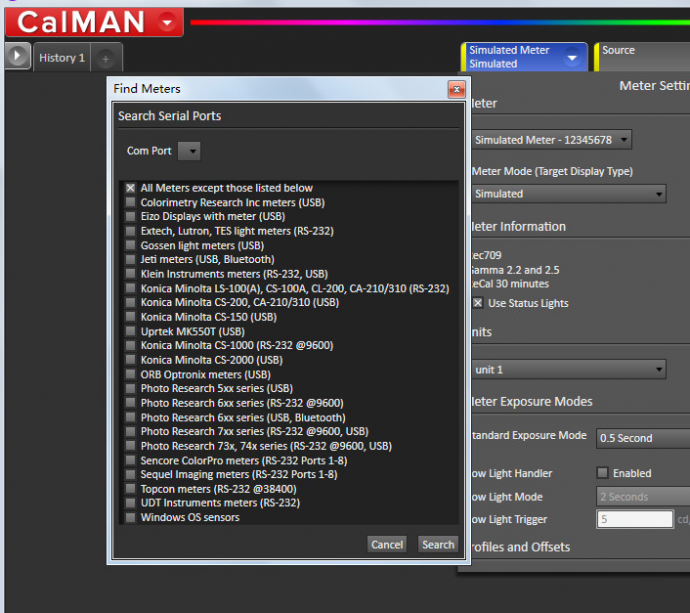This screenshot has height=613, width=690.
Task: Select the Source tab
Action: coord(640,57)
